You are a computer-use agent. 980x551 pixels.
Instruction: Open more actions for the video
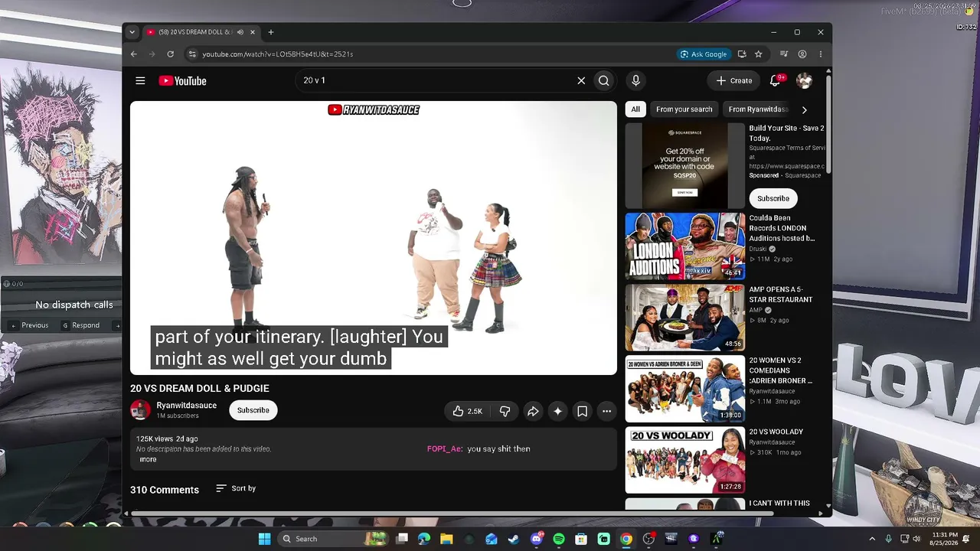(x=606, y=411)
